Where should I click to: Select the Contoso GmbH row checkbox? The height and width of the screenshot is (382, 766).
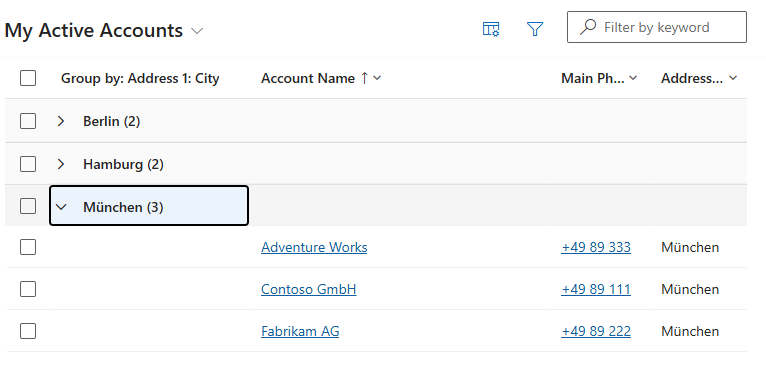28,289
